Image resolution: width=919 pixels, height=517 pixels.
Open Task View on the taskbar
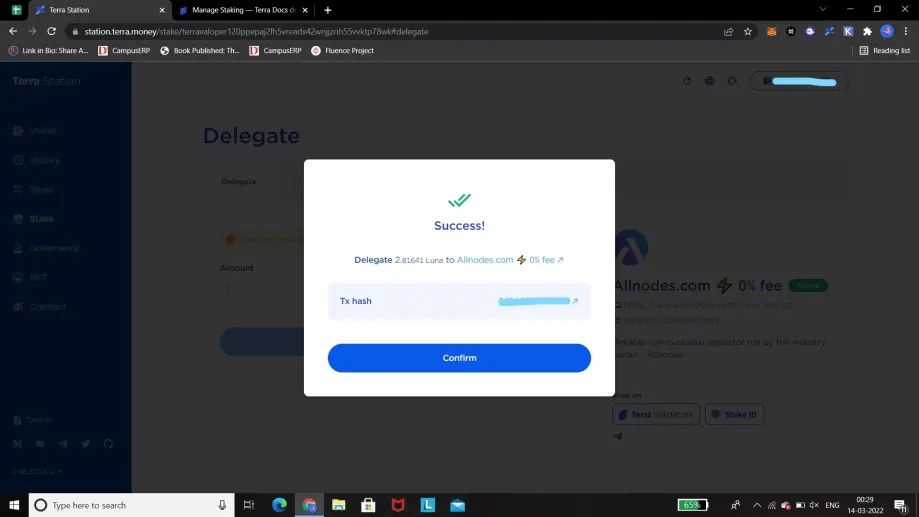(249, 505)
